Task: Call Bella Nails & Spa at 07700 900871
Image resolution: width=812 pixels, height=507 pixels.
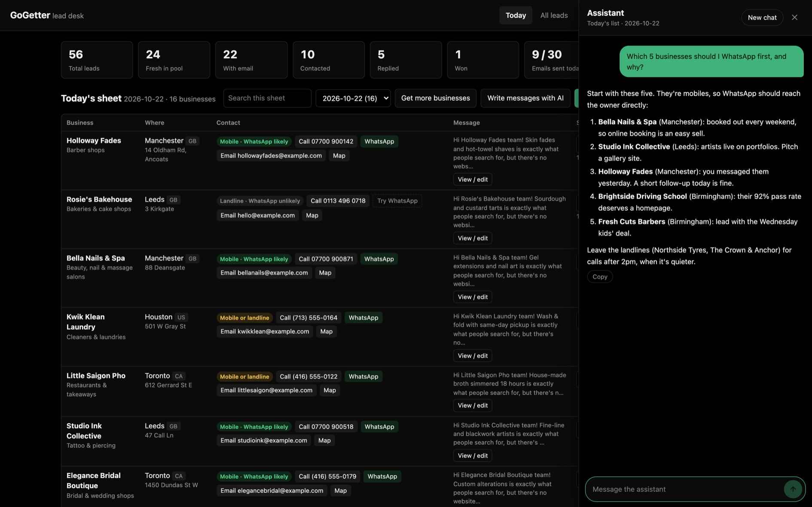Action: [x=326, y=259]
